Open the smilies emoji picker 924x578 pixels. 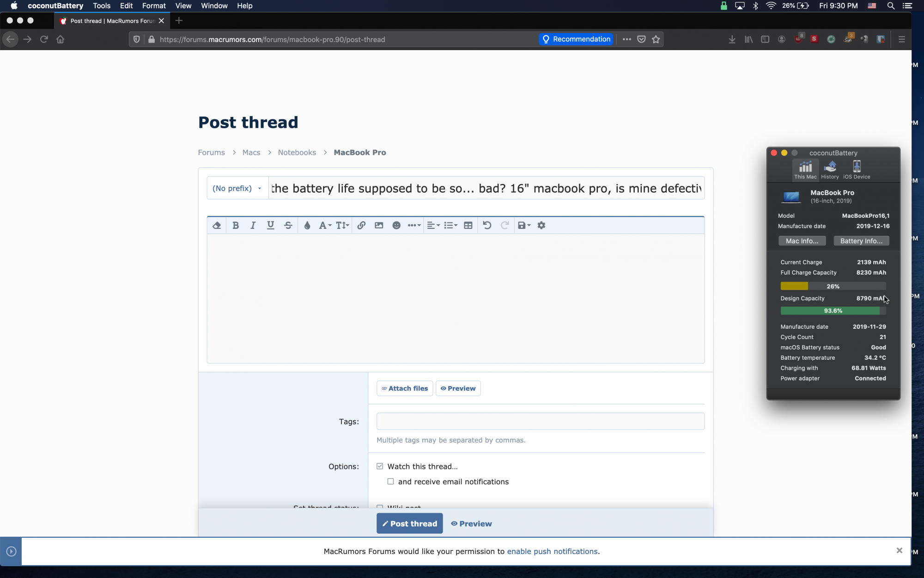coord(396,225)
